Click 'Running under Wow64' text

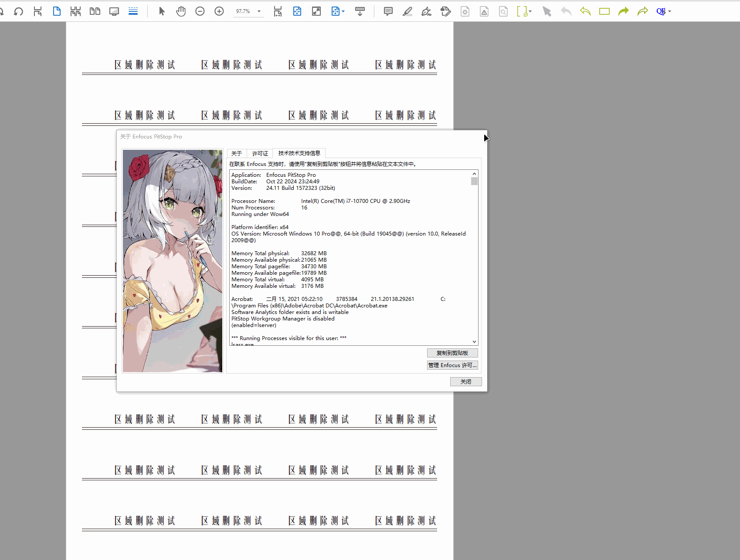click(260, 214)
